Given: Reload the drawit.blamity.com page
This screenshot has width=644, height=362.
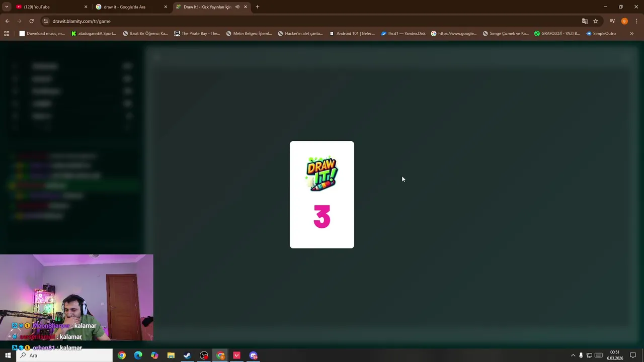Looking at the screenshot, I should click(31, 21).
